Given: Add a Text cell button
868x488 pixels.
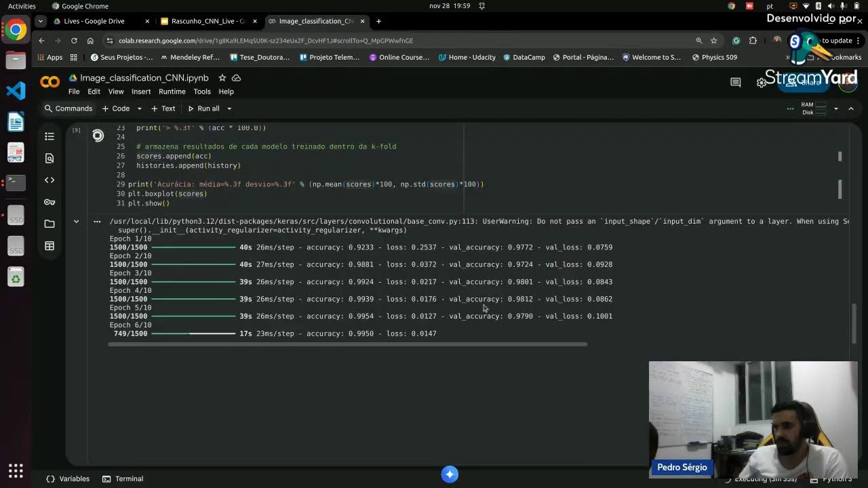Looking at the screenshot, I should coord(163,108).
